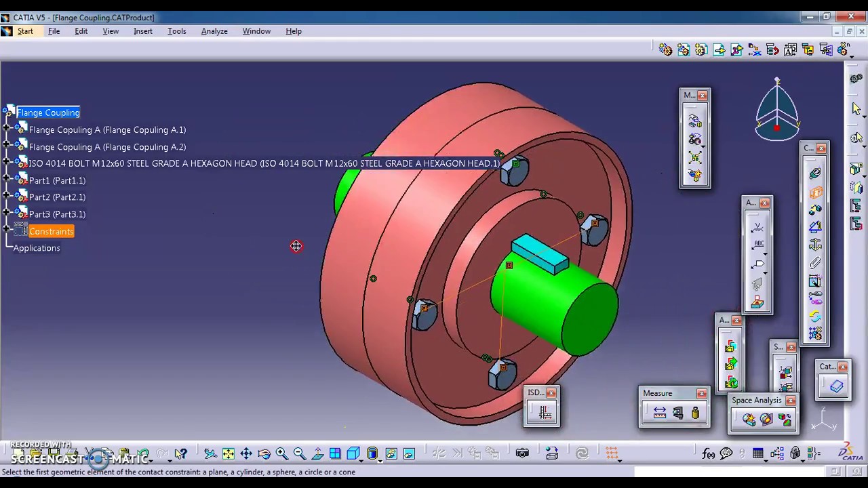
Task: Expand the Part1 (Part1.1) node
Action: (x=7, y=180)
